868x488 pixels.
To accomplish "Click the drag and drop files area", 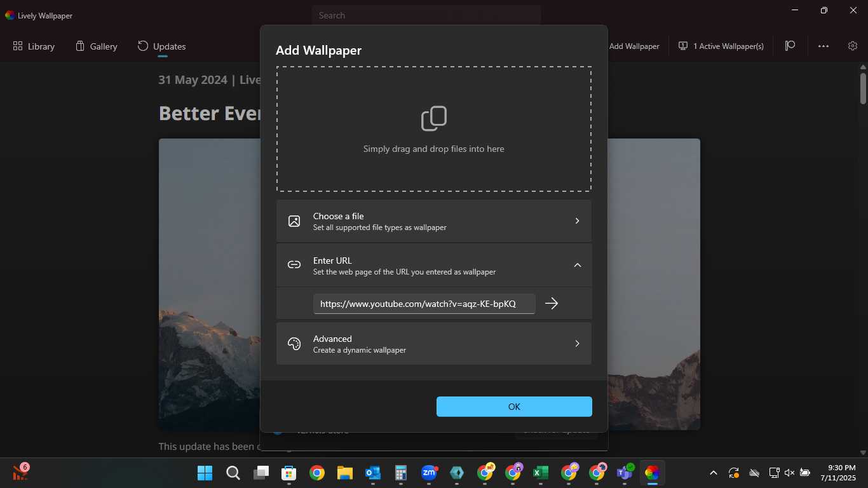I will tap(434, 129).
